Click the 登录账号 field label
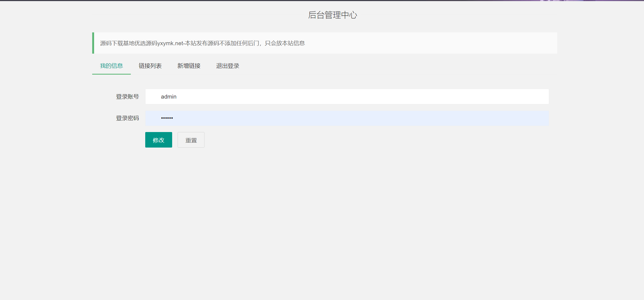644x300 pixels. click(127, 97)
